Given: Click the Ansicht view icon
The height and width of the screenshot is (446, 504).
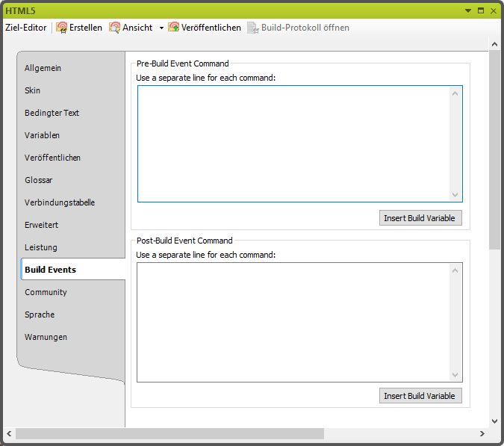Looking at the screenshot, I should [x=115, y=28].
